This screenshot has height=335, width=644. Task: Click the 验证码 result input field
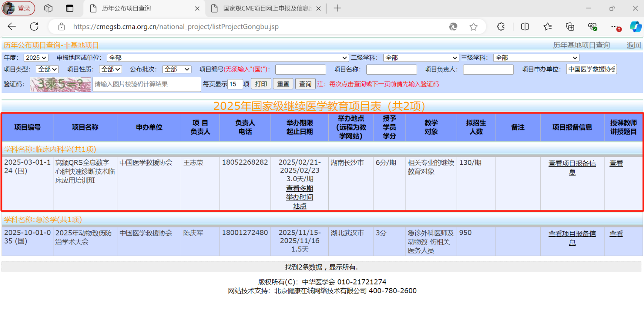click(147, 84)
